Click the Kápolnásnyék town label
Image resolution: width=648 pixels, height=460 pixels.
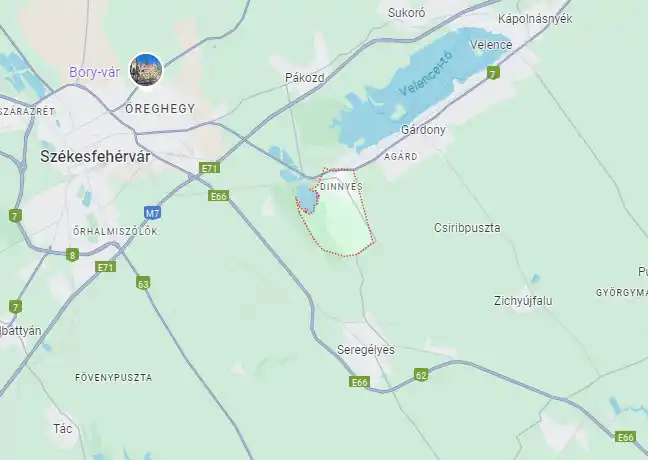(535, 19)
